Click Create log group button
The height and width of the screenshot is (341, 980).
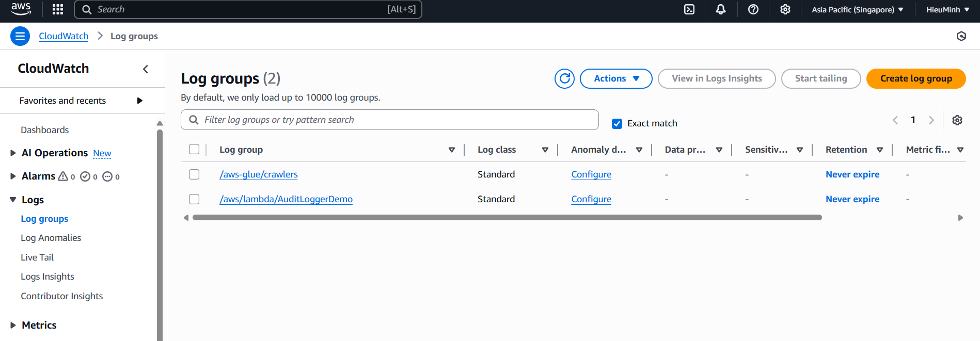(x=916, y=78)
